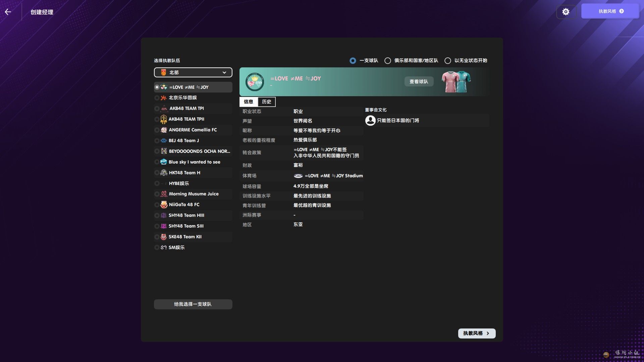Click the =LOVE ≠ME ≒JOY Stadium link
The image size is (644, 362).
(334, 176)
